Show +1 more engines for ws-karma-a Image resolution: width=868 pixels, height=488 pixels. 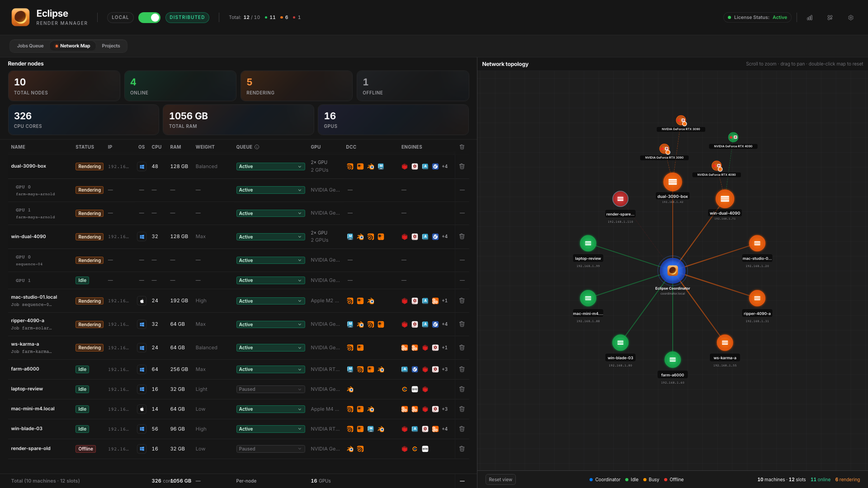pyautogui.click(x=445, y=347)
